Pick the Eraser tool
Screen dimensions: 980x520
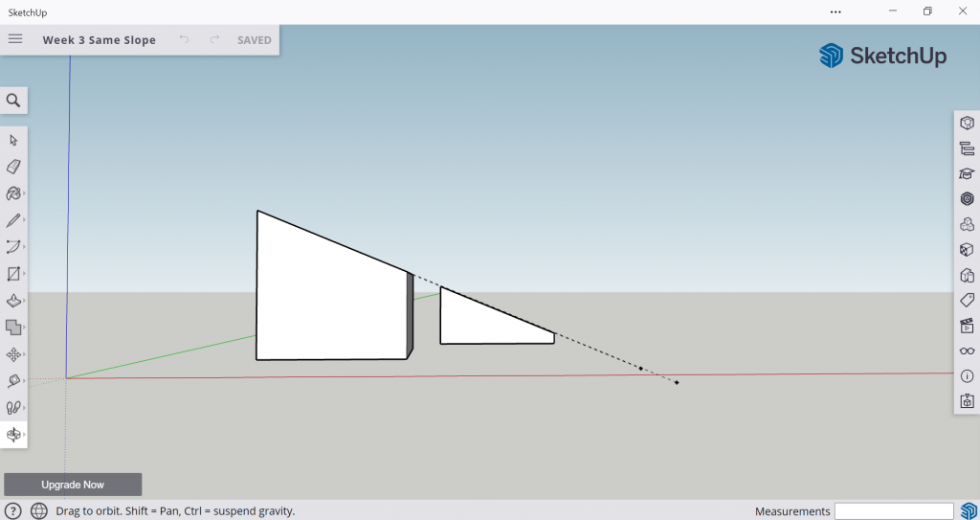tap(13, 167)
